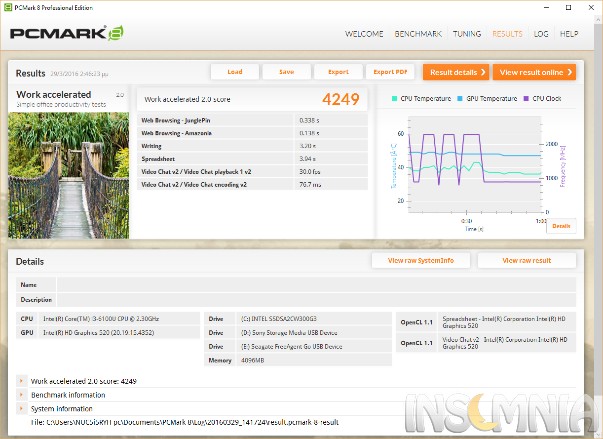Click the GPU Temperature legend swatch
The image size is (603, 439).
[x=460, y=98]
